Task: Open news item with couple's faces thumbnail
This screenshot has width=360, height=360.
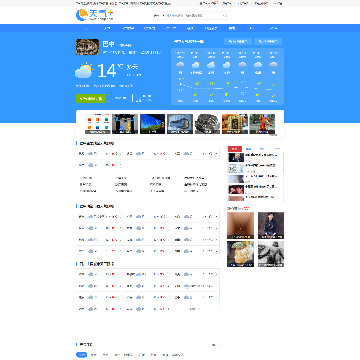Action: [253, 190]
